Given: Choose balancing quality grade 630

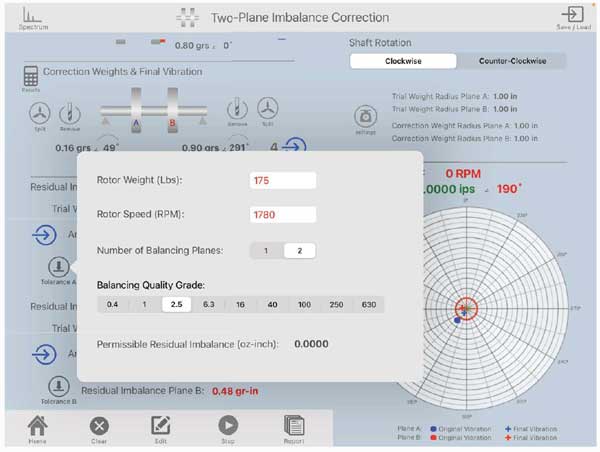Looking at the screenshot, I should coord(369,305).
